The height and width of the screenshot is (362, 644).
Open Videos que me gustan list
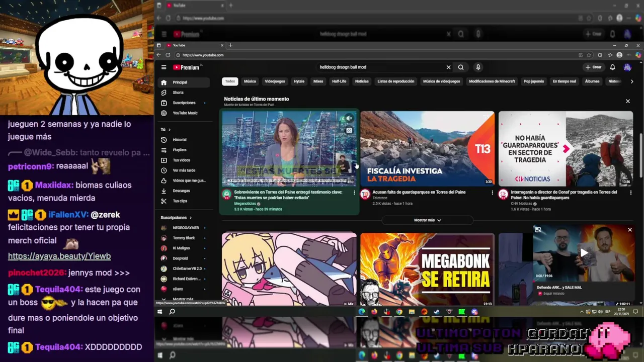click(x=183, y=180)
